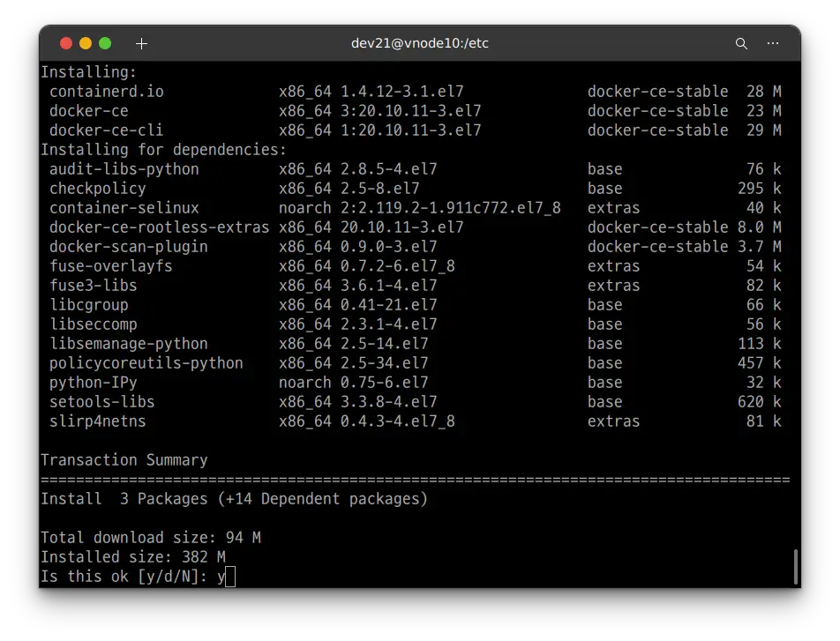The height and width of the screenshot is (641, 840).
Task: Click the audit-libs-python package name
Action: pos(124,169)
